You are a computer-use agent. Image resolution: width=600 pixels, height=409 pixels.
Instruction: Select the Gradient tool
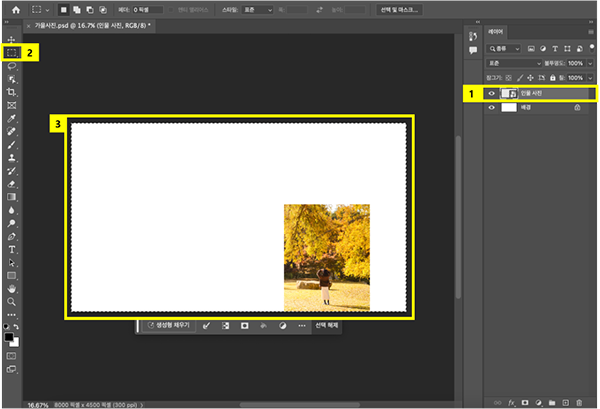click(11, 197)
